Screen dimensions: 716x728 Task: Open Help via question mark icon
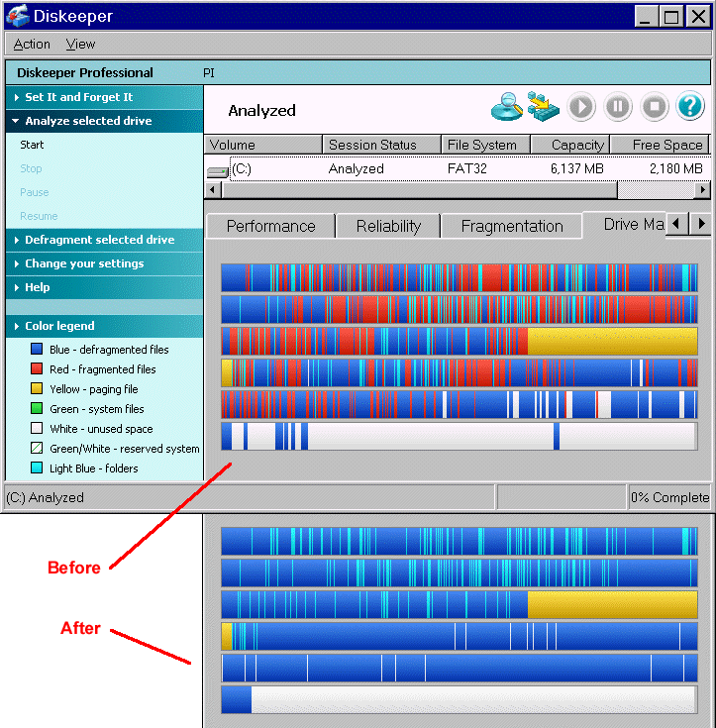pos(690,106)
